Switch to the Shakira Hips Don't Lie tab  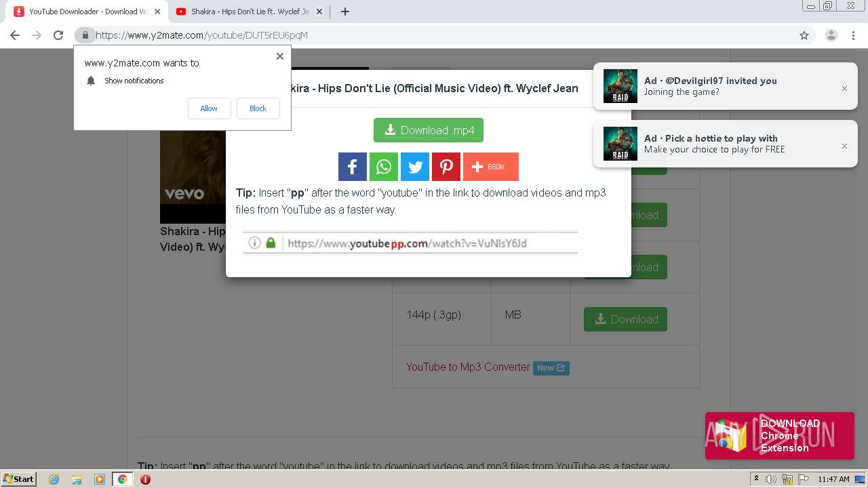pyautogui.click(x=250, y=12)
